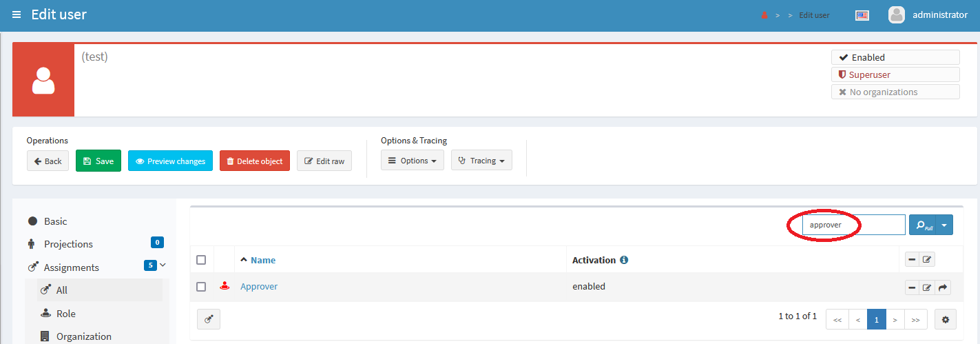Open table settings gear icon
The width and height of the screenshot is (980, 344).
(x=945, y=319)
